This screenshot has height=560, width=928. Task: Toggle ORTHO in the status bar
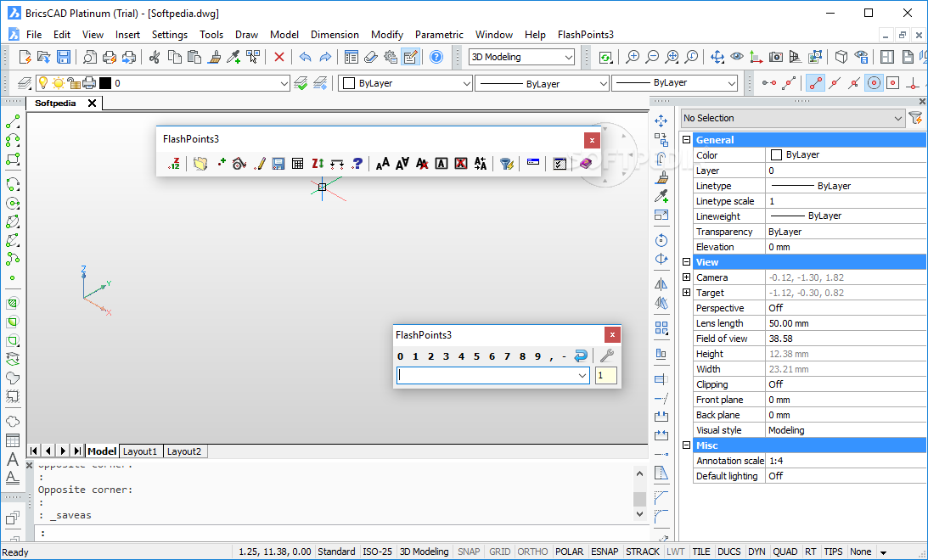pyautogui.click(x=532, y=552)
